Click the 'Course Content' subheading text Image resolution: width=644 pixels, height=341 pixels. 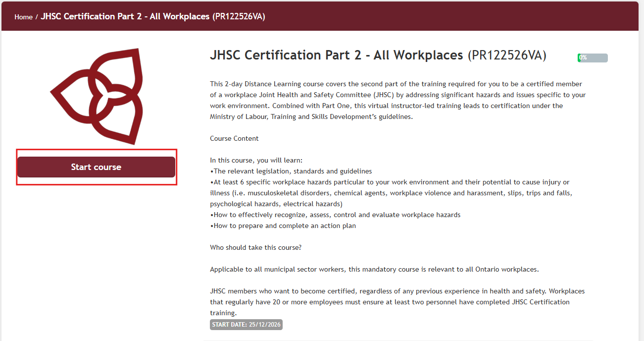234,138
